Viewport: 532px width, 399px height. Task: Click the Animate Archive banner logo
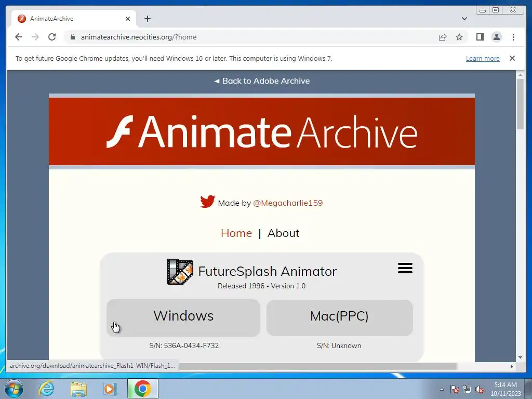tap(262, 131)
